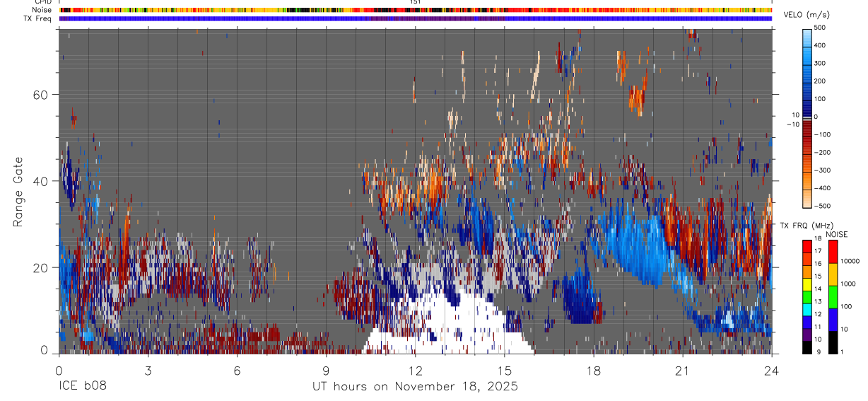Click the 24 tick on UT hours axis
The height and width of the screenshot is (401, 868).
pyautogui.click(x=772, y=370)
